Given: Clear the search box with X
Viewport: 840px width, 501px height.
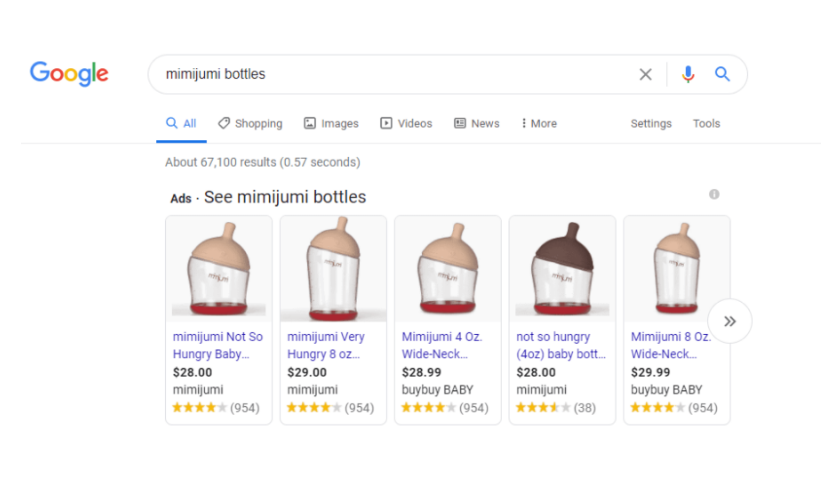Looking at the screenshot, I should (x=646, y=74).
